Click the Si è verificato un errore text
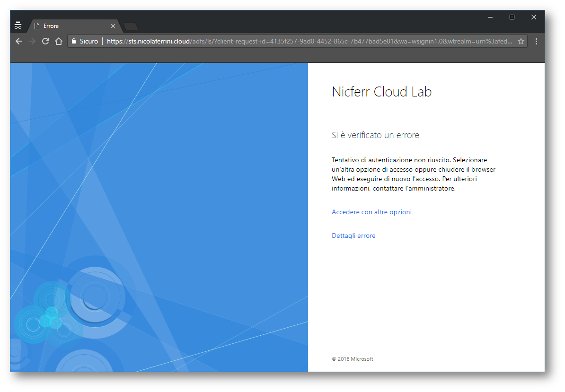Screen dimensions: 565x392 point(375,135)
